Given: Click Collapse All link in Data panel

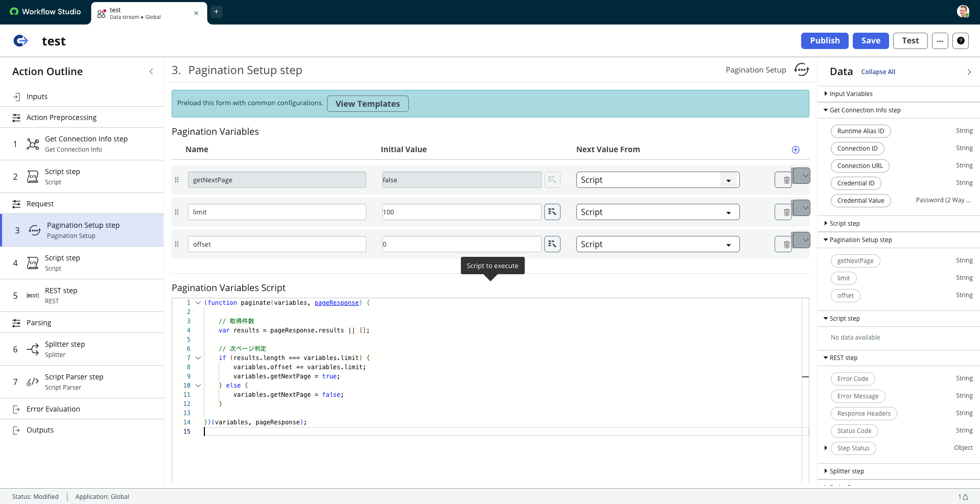Looking at the screenshot, I should (878, 72).
